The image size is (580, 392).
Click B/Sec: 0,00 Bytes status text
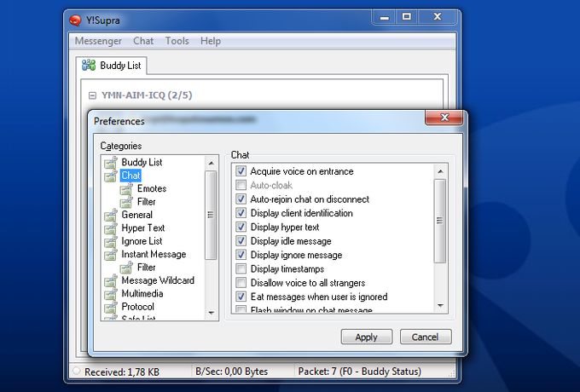231,372
